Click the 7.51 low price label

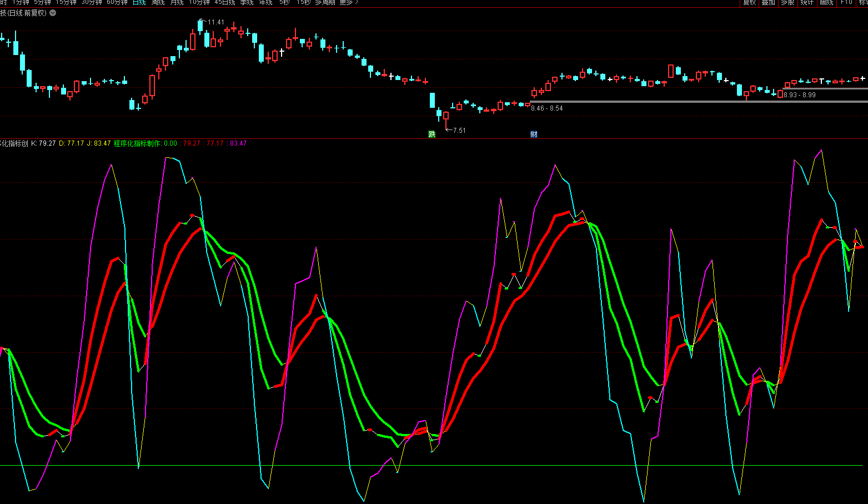click(x=459, y=131)
